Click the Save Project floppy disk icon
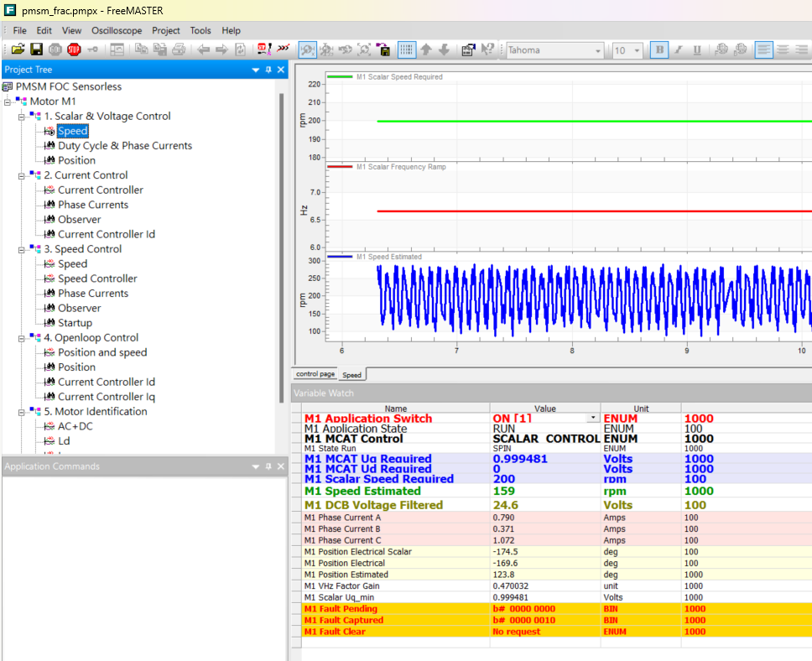 [x=36, y=50]
